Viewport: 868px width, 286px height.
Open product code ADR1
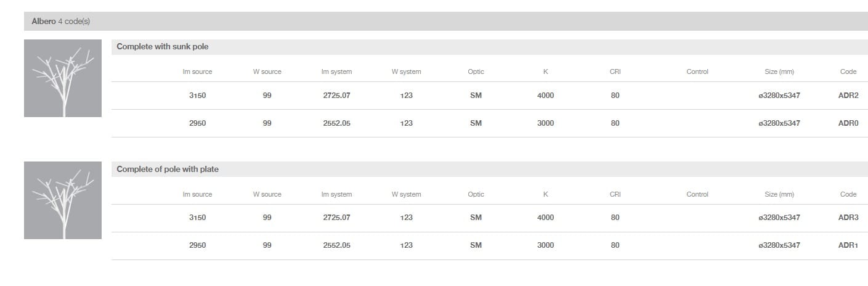[x=848, y=245]
